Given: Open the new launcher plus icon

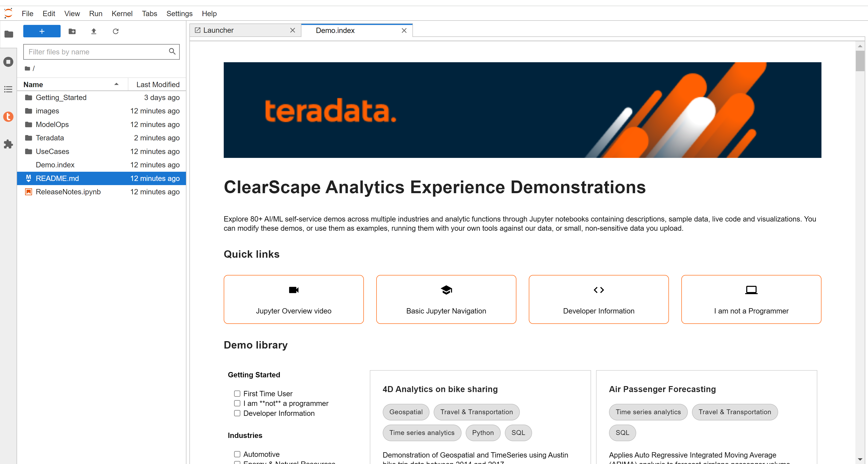Looking at the screenshot, I should coord(41,32).
